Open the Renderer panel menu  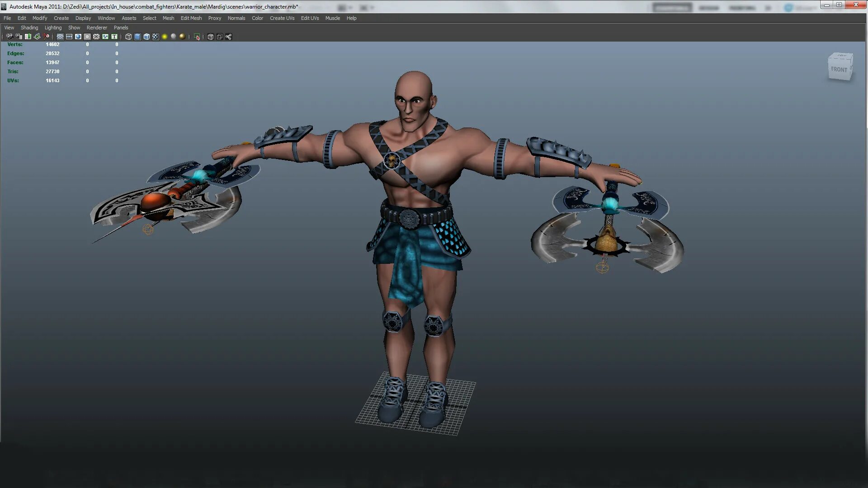[97, 28]
